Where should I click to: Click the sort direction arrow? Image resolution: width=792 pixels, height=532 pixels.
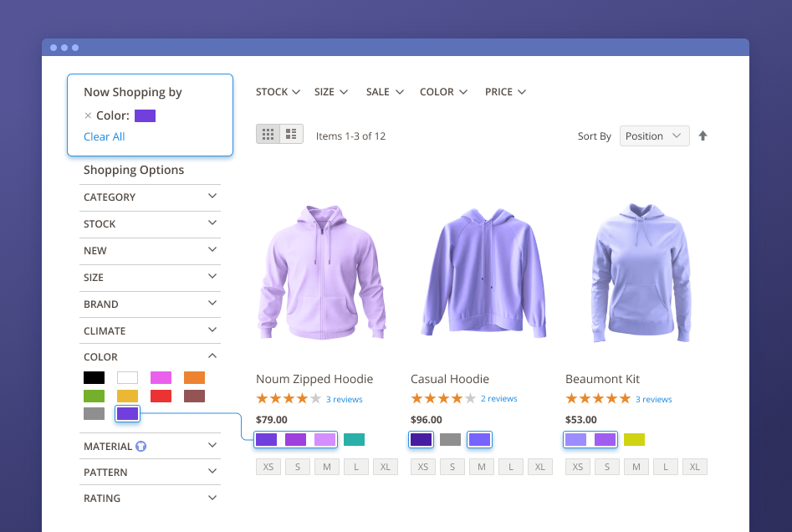coord(703,136)
